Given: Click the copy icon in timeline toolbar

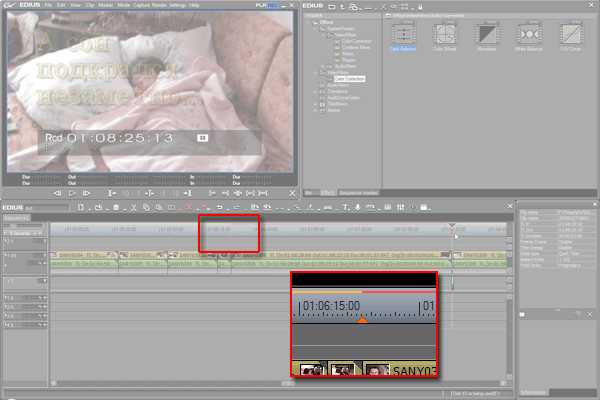Looking at the screenshot, I should tap(146, 207).
